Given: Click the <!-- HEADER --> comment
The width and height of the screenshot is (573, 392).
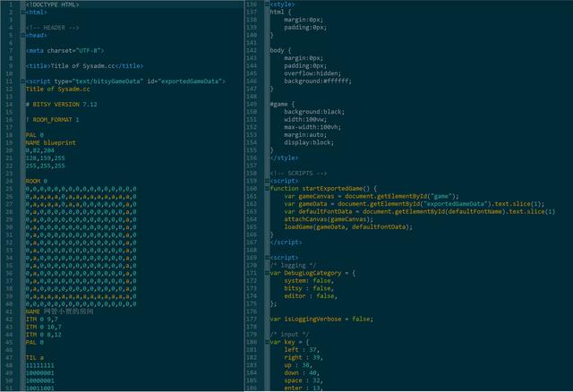Looking at the screenshot, I should tap(52, 28).
